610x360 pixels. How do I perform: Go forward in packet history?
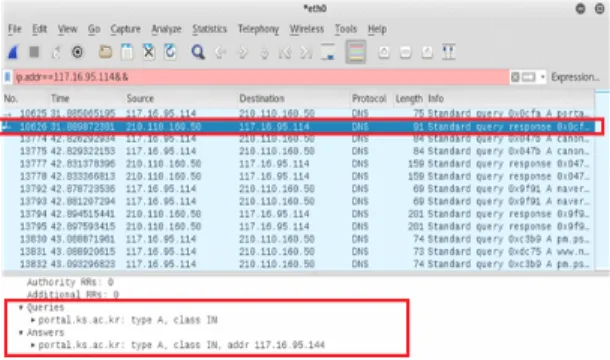coord(242,52)
